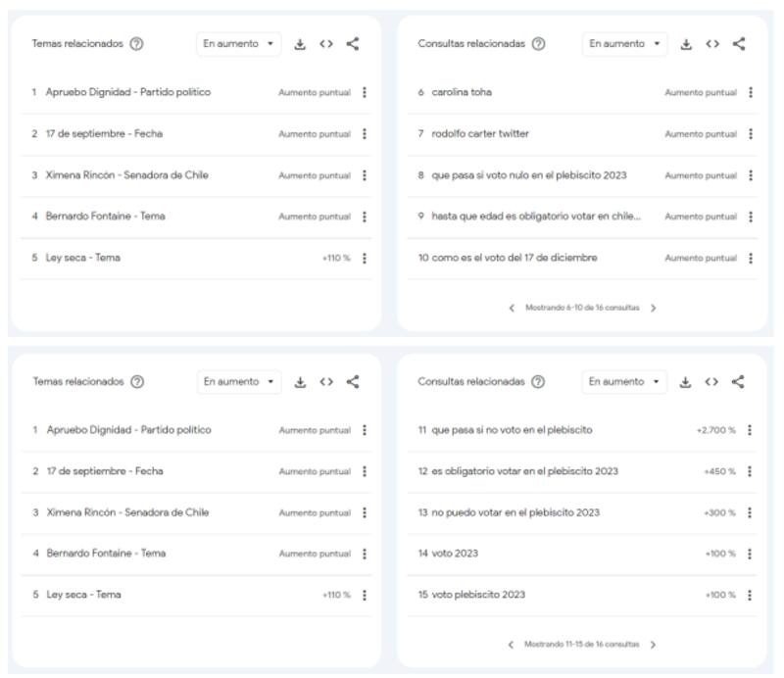Download the related queries list showing queries 6-10

pos(686,44)
